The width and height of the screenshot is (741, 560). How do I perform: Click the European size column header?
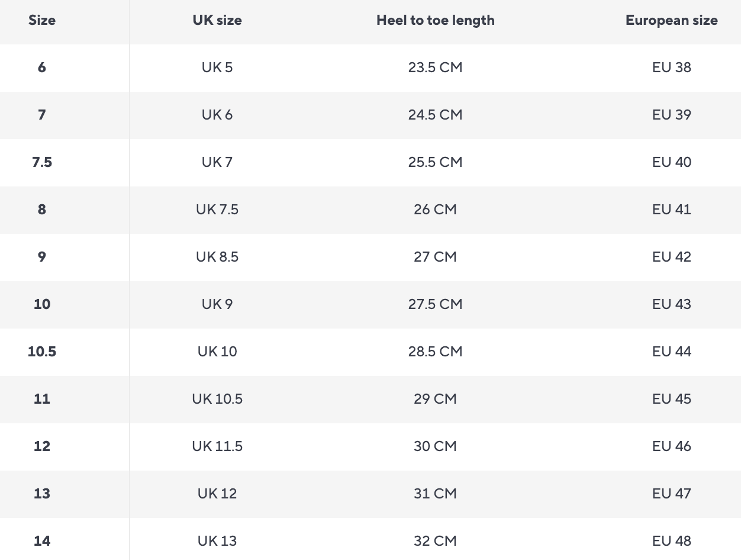tap(671, 20)
